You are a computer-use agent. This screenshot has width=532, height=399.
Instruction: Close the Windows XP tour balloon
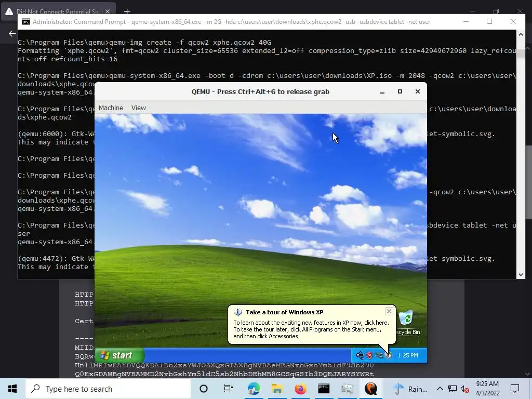click(x=389, y=311)
